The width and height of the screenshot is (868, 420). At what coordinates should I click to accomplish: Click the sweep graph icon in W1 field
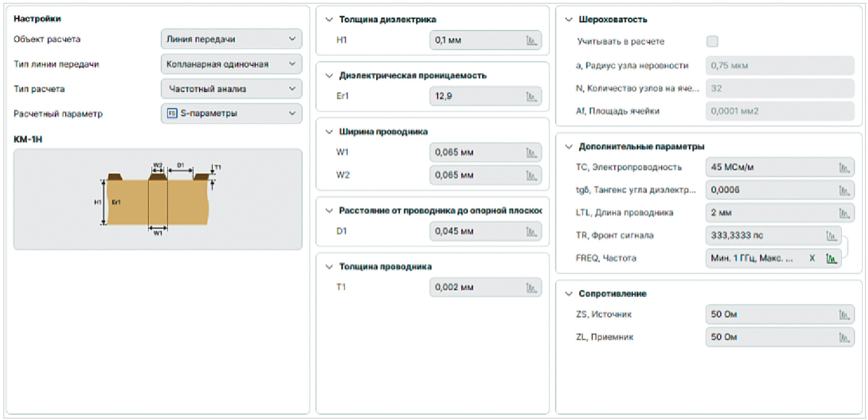[531, 152]
